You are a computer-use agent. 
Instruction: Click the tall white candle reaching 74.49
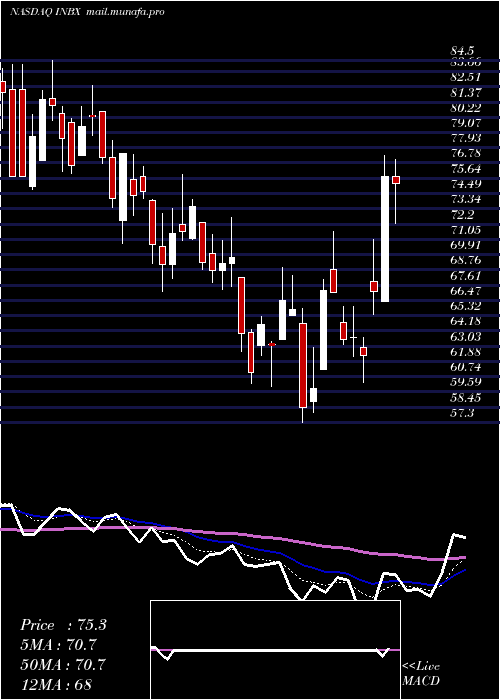(385, 239)
